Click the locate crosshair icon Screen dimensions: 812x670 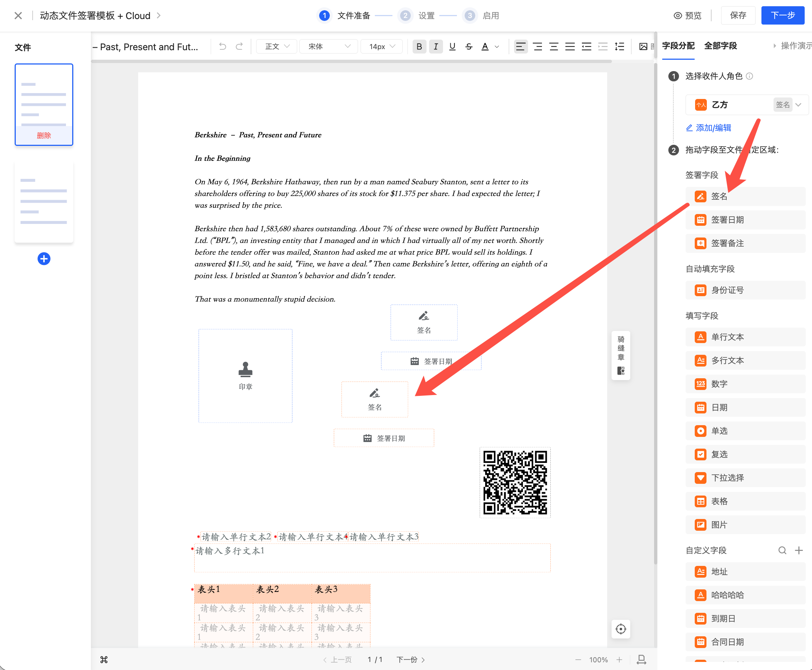[x=621, y=629]
